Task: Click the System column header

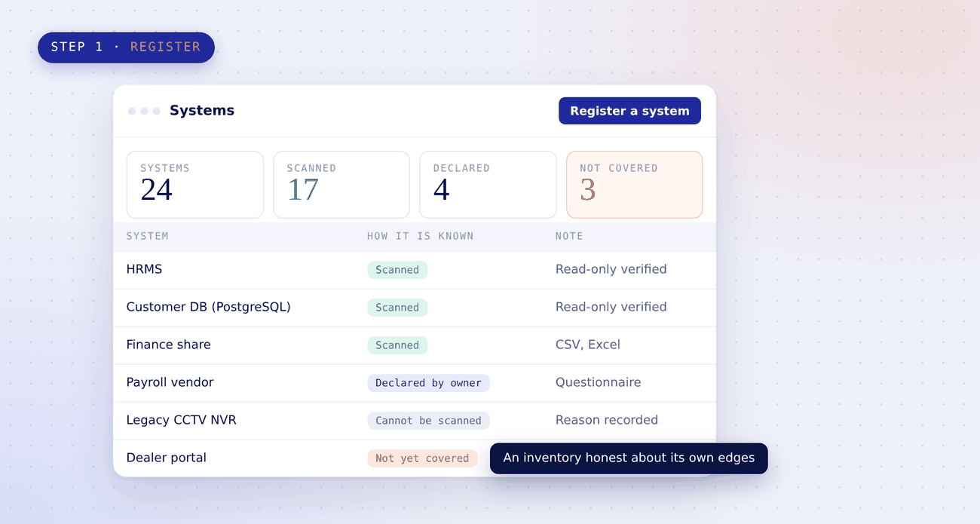Action: [147, 236]
